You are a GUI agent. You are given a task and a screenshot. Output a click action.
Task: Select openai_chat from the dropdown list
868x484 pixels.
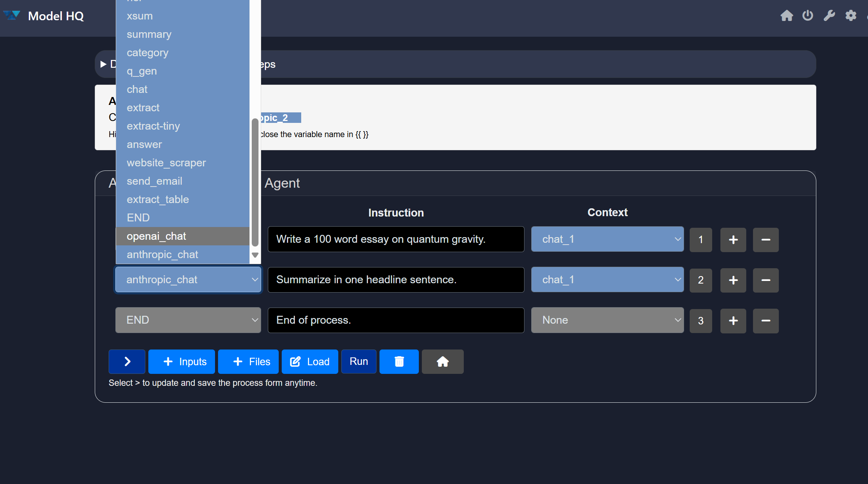(157, 236)
